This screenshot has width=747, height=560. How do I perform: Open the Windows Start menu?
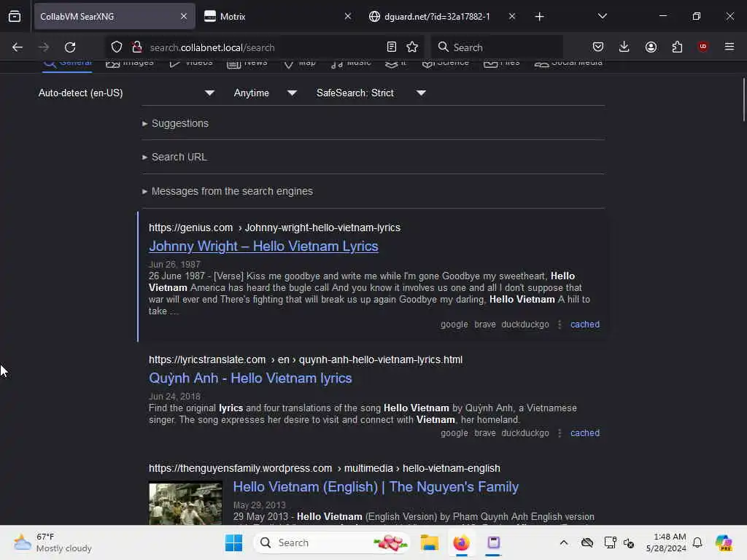[233, 542]
